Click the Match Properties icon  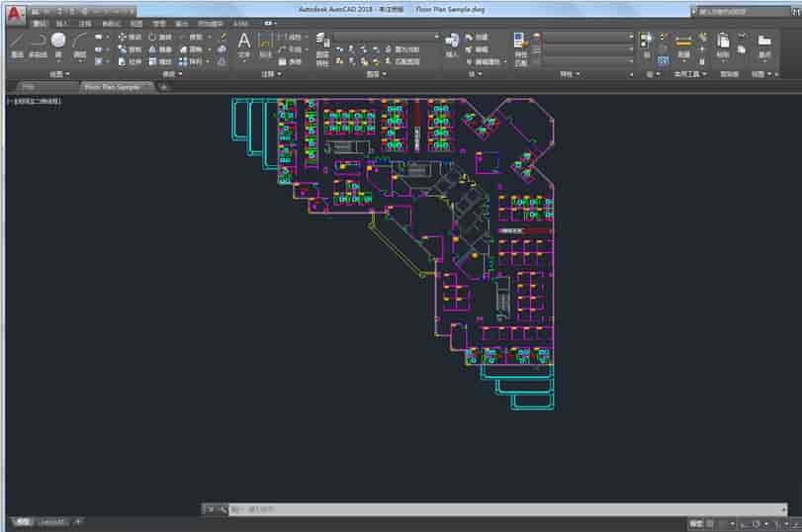point(520,49)
